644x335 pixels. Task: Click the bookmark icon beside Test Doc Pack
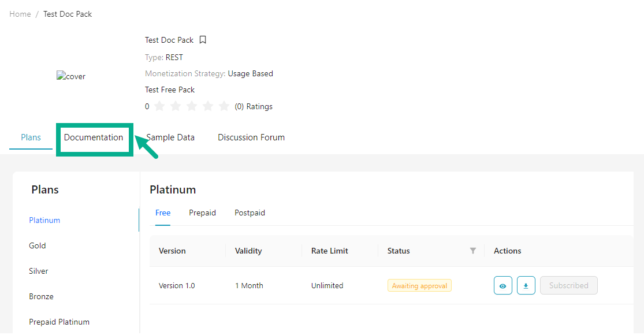(x=203, y=40)
